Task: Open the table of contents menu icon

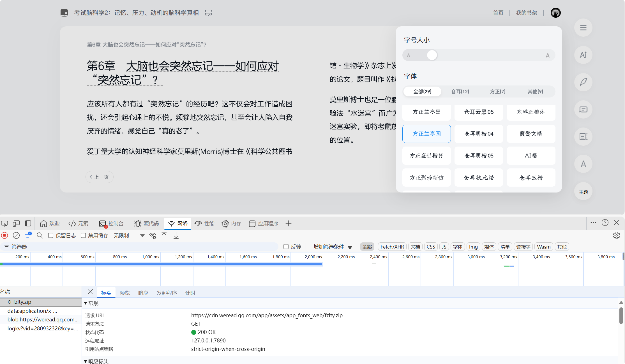Action: pos(583,27)
